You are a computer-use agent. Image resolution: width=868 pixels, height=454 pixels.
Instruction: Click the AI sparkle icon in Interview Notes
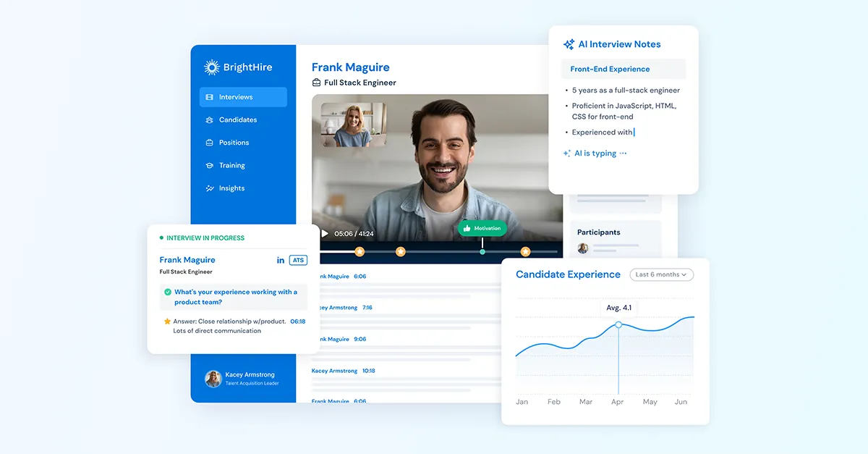[x=569, y=44]
